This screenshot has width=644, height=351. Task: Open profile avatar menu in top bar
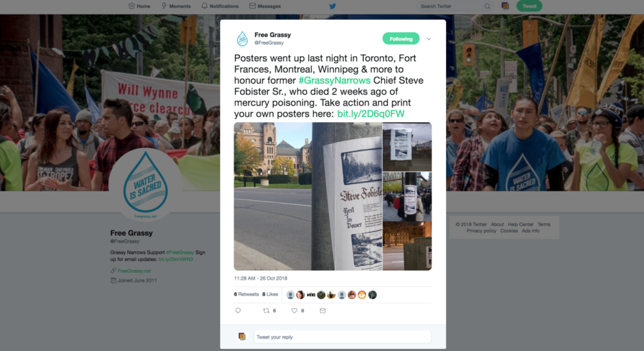click(505, 5)
